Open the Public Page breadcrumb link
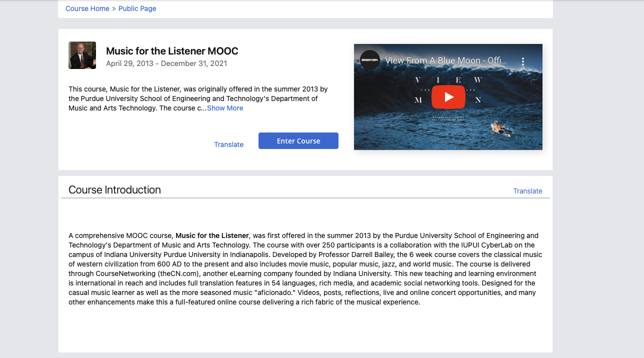Image resolution: width=644 pixels, height=358 pixels. tap(137, 8)
